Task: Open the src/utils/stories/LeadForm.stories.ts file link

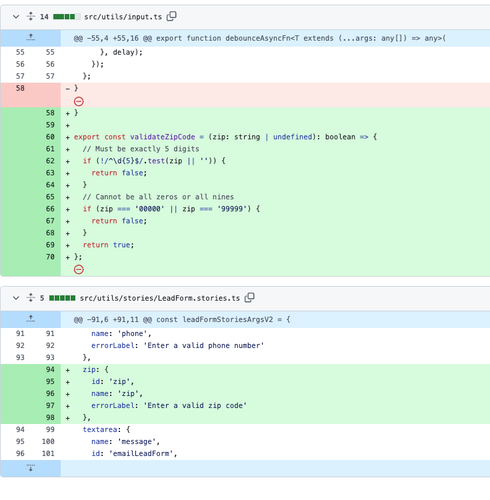Action: (160, 298)
